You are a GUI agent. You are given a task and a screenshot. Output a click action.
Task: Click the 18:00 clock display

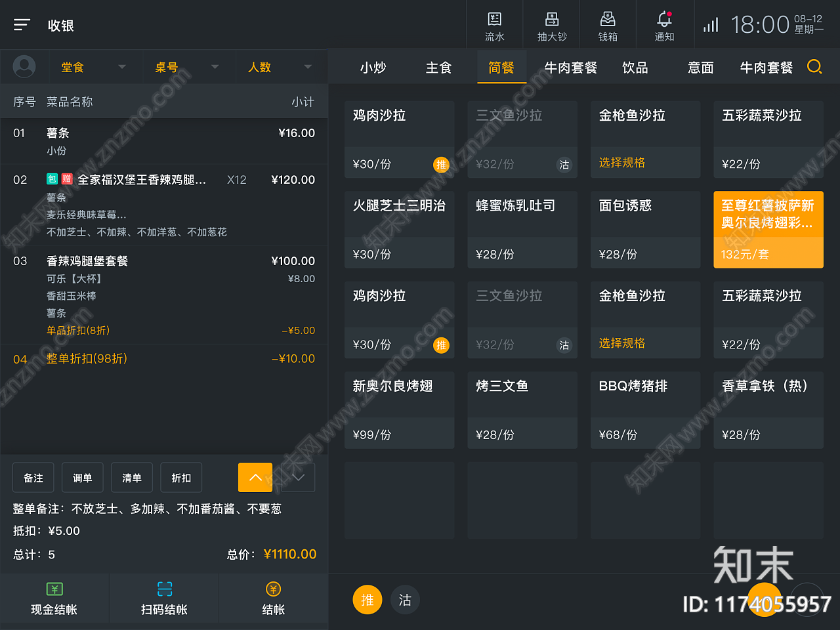[x=760, y=25]
